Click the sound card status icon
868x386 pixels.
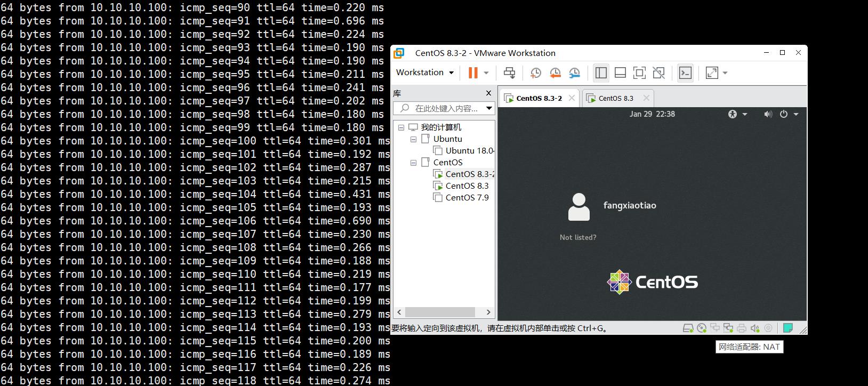click(754, 328)
